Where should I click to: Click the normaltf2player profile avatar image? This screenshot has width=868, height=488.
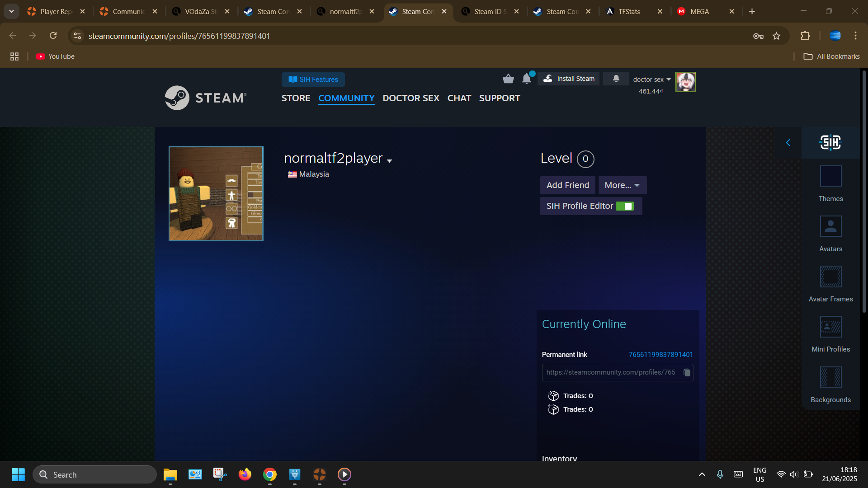(x=216, y=194)
